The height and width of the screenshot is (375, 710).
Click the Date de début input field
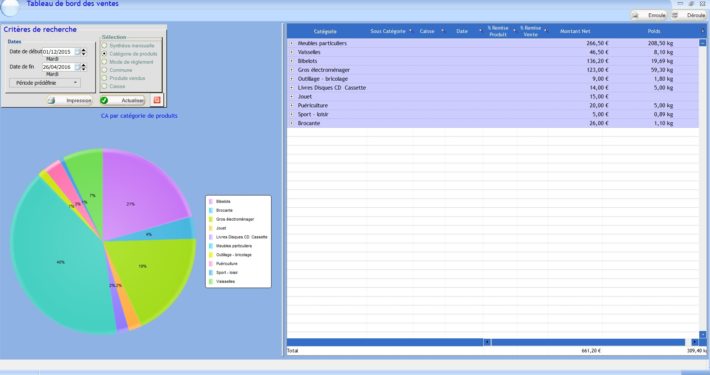click(58, 52)
